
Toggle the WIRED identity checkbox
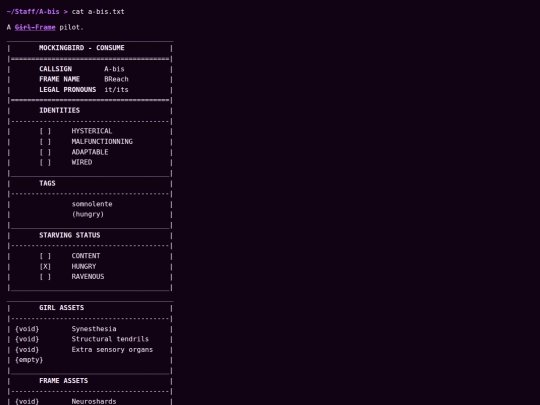45,162
